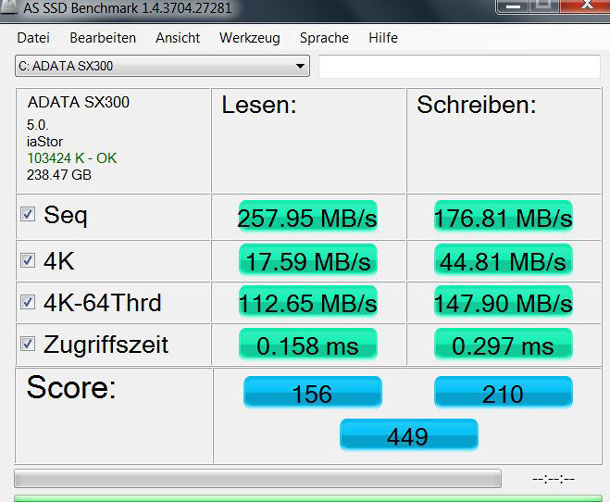
Task: Click the write access time 0.297 ms
Action: [503, 344]
